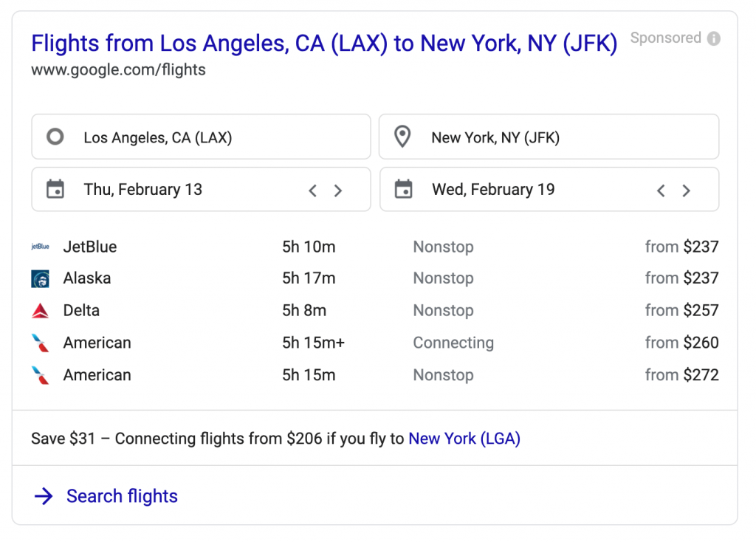This screenshot has height=542, width=756.
Task: Click Search flights link
Action: [122, 496]
